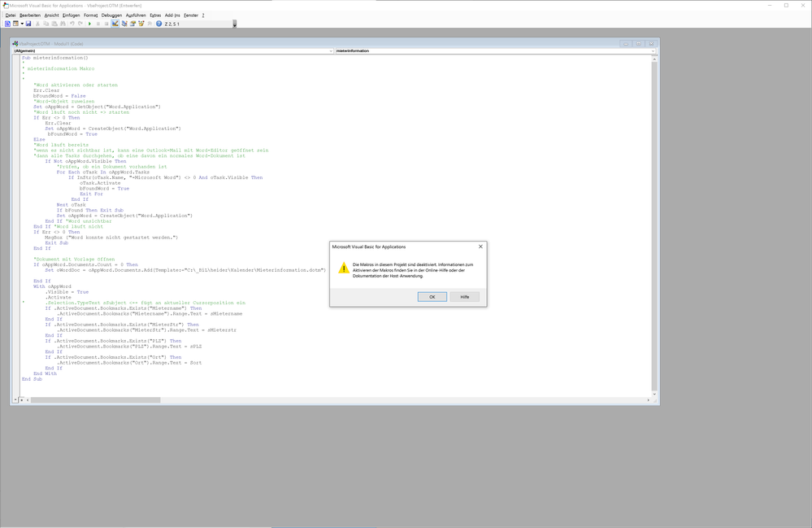This screenshot has width=812, height=528.
Task: Open the Ansicht menu
Action: tap(52, 15)
